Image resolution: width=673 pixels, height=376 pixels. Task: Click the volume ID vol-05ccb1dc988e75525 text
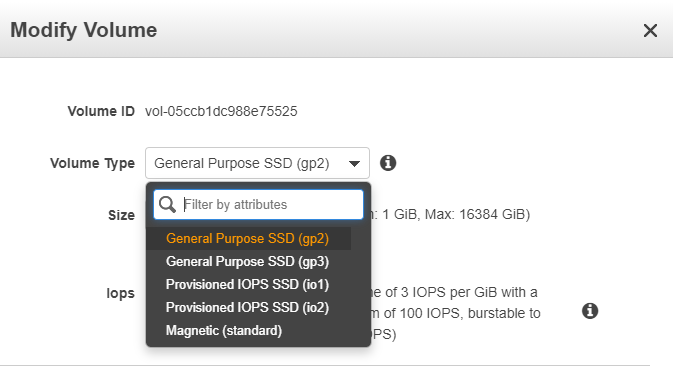click(221, 112)
